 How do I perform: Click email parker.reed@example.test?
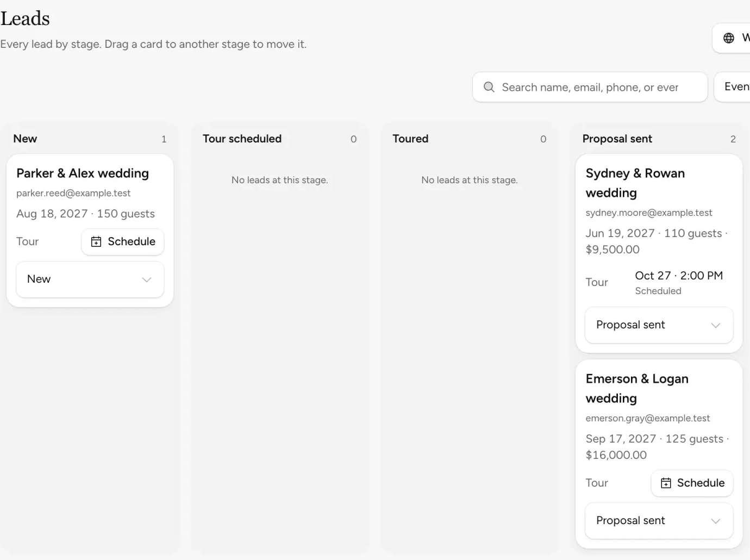73,194
